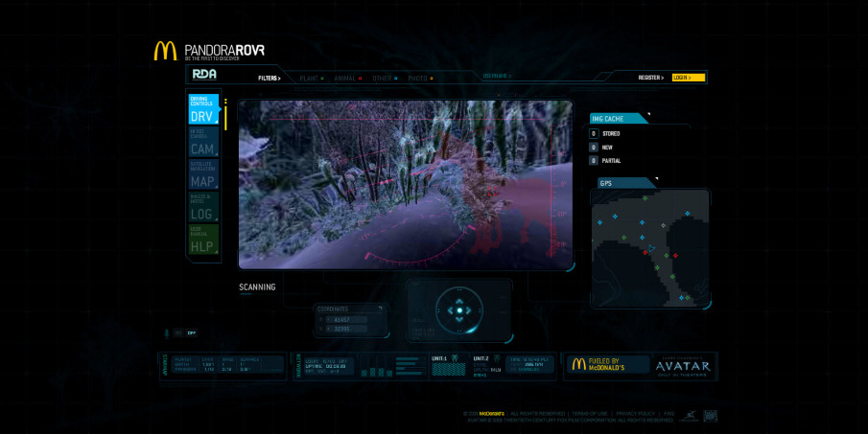This screenshot has width=868, height=434.
Task: Open the FAQ footer link
Action: 669,414
